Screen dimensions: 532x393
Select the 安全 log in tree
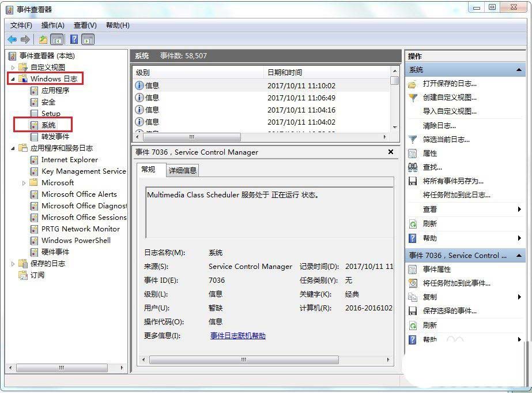(x=48, y=102)
